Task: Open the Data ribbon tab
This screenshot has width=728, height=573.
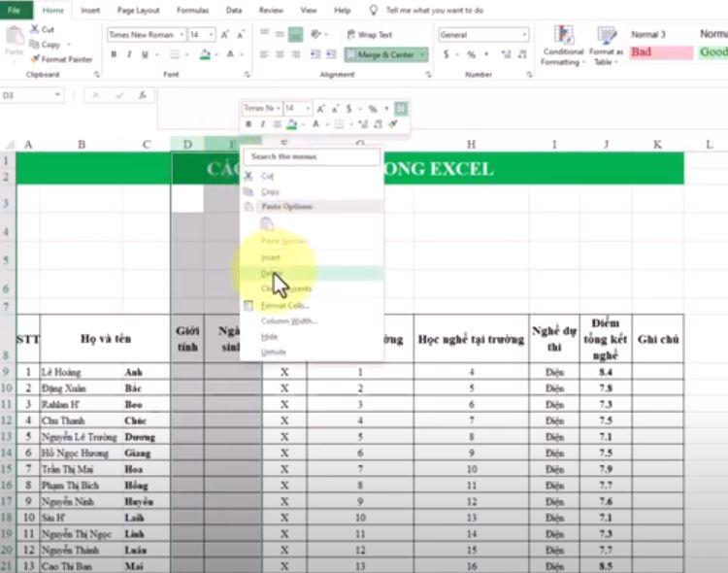Action: tap(234, 11)
